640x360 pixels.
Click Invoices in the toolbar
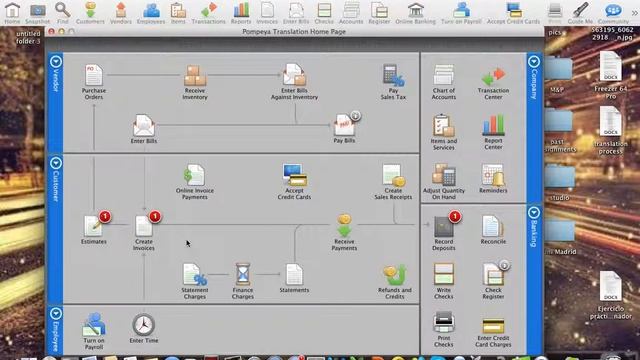point(267,13)
